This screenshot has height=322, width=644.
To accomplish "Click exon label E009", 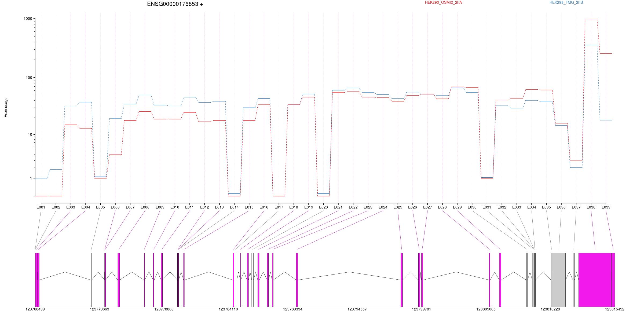I will tap(160, 207).
